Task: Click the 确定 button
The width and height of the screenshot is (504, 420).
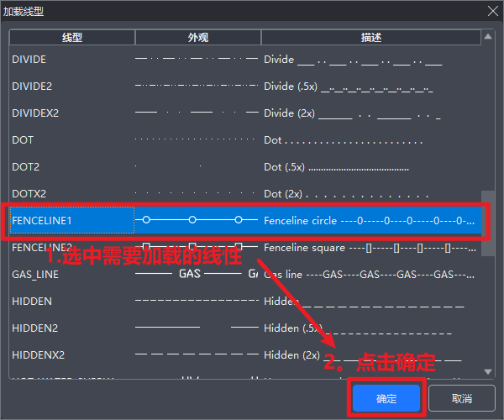Action: [386, 398]
